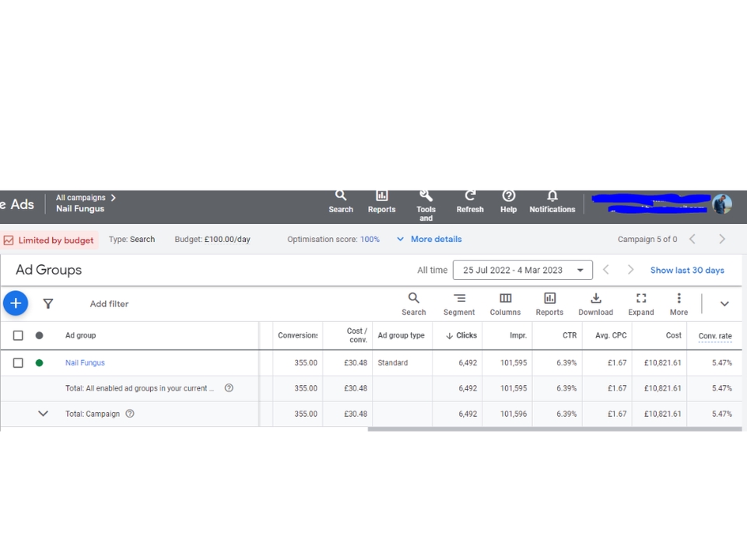Click Campaign 5 of 0 text
Viewport: 747px width, 560px height.
647,239
